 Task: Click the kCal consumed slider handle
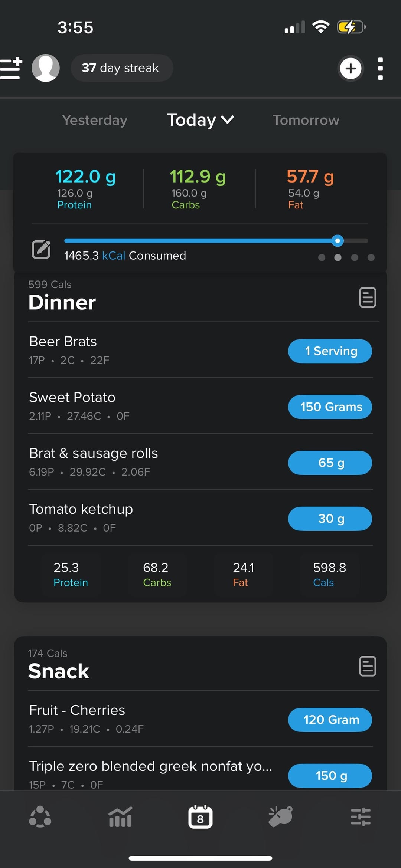click(x=338, y=241)
